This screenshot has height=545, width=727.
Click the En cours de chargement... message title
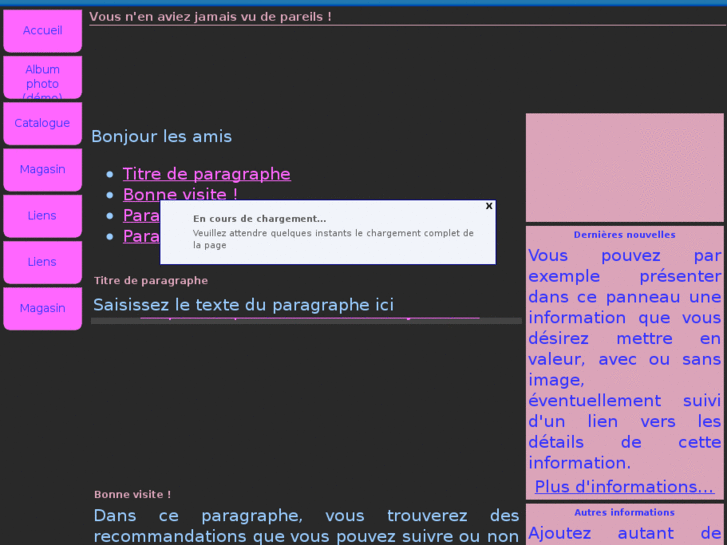[260, 218]
